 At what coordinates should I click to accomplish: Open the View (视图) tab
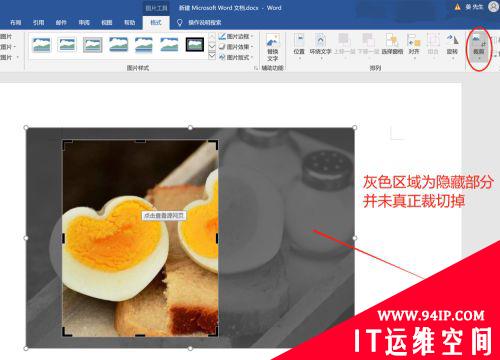(x=107, y=23)
